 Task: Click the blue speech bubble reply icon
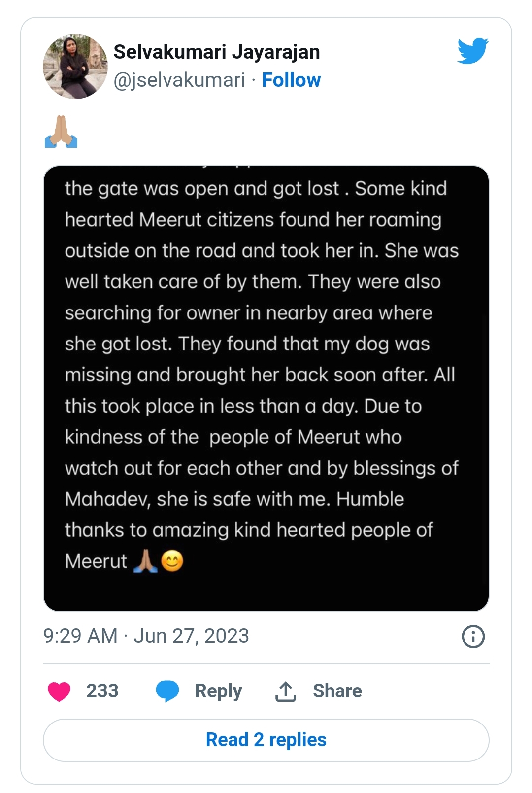pos(167,691)
